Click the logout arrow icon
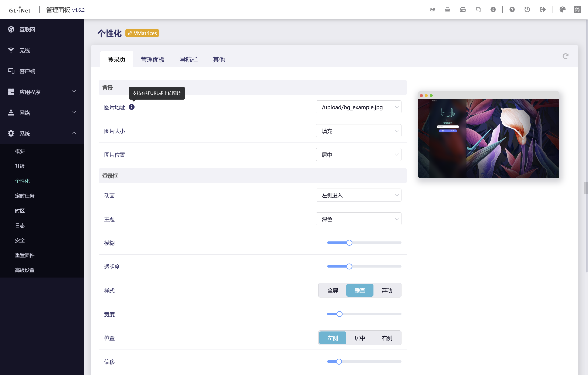This screenshot has width=588, height=375. (x=542, y=10)
